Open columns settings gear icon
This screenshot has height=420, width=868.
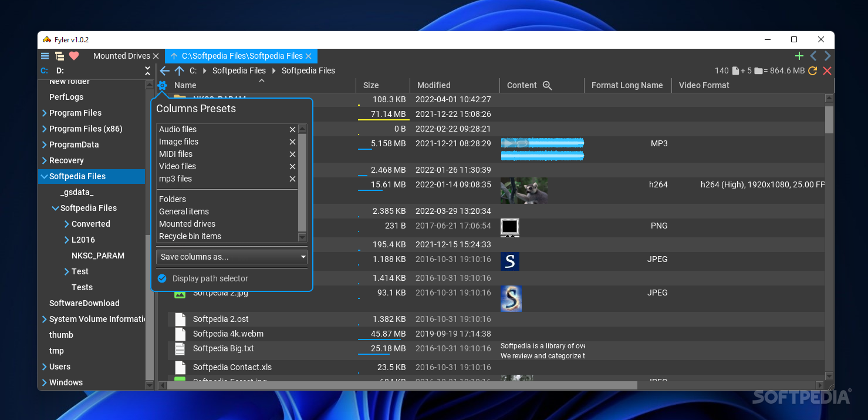click(x=163, y=86)
